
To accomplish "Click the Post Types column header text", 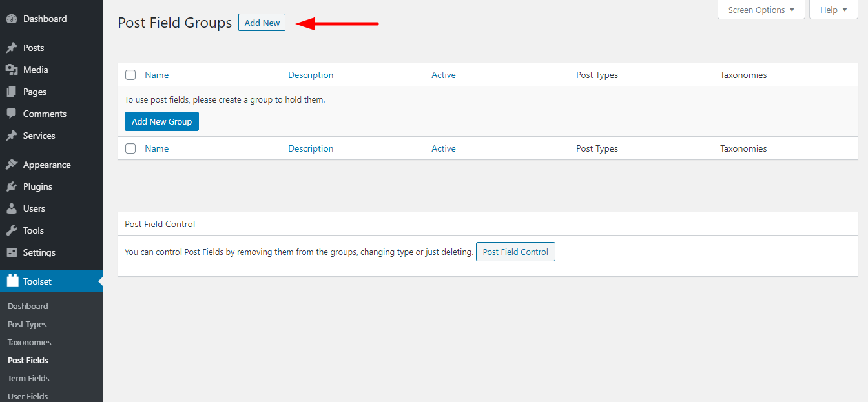I will point(597,75).
